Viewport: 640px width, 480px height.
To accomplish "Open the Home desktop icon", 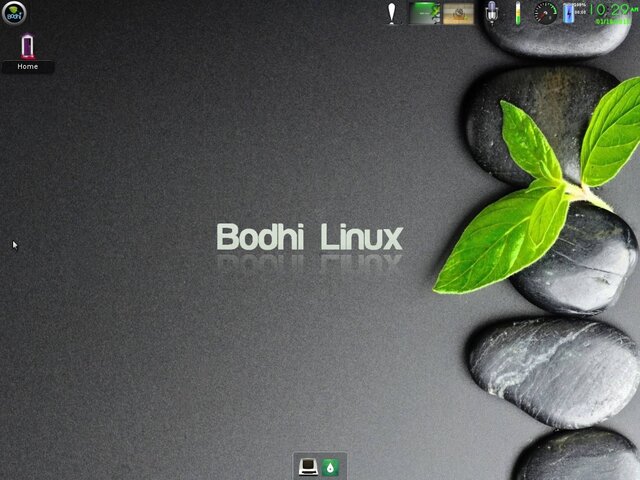I will pos(28,47).
